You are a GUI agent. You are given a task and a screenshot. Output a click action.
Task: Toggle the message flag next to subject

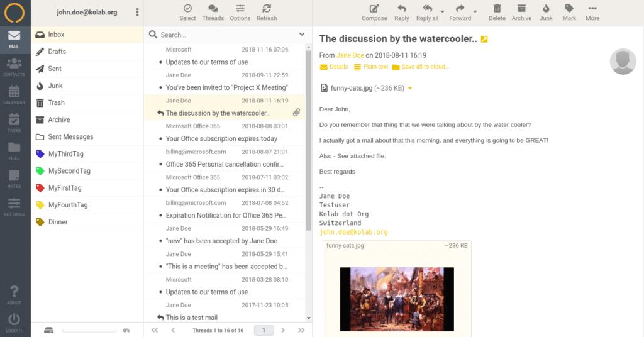pyautogui.click(x=484, y=40)
